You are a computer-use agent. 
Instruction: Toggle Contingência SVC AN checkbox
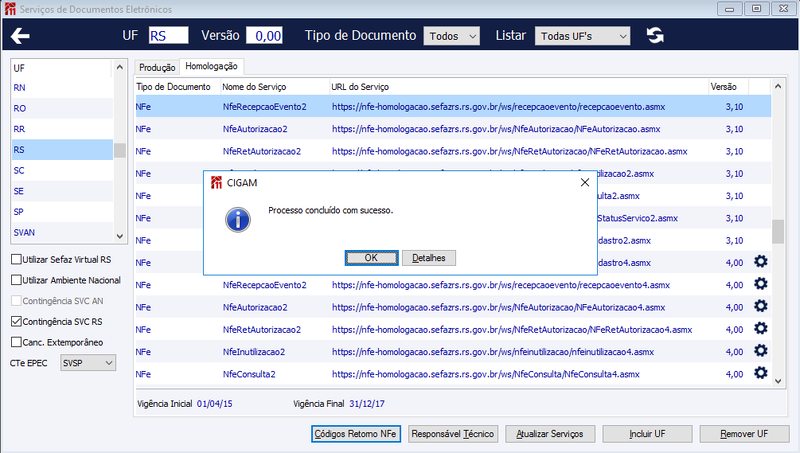(16, 301)
